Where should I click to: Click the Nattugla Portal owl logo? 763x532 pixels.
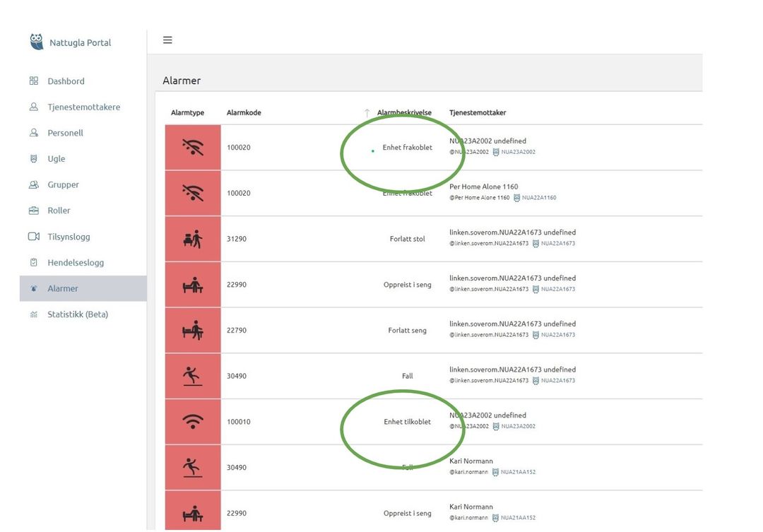pyautogui.click(x=36, y=42)
